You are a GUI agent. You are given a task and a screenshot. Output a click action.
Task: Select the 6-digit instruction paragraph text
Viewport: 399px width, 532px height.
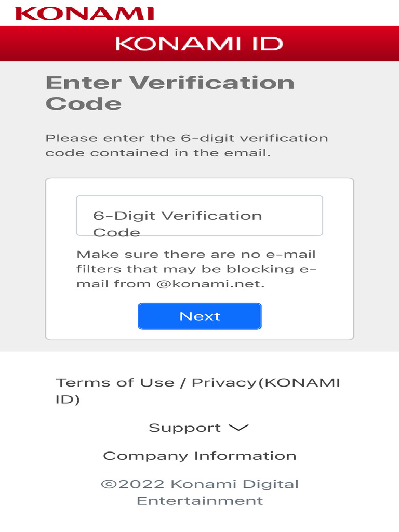[187, 145]
